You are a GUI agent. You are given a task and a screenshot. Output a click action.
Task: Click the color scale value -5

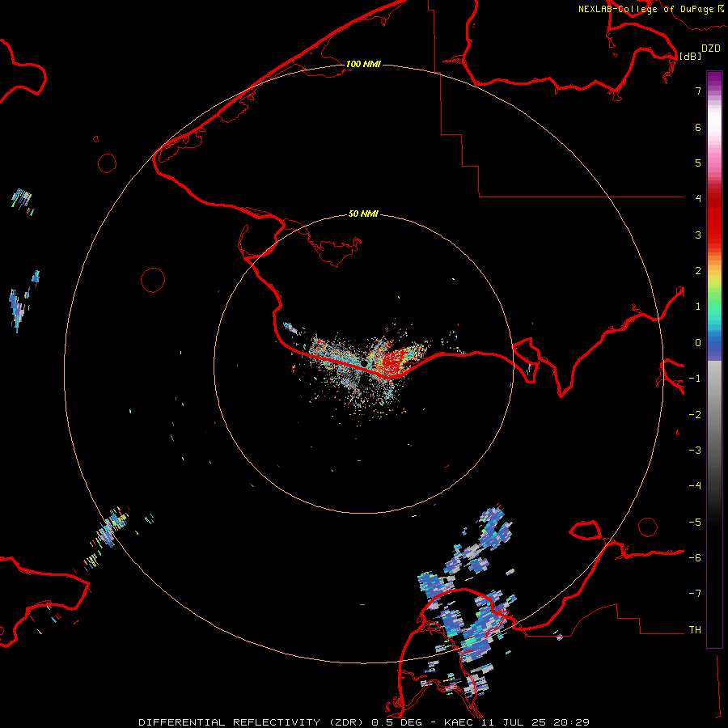(695, 523)
